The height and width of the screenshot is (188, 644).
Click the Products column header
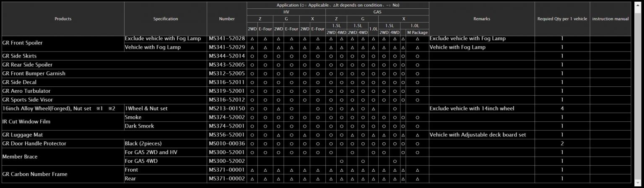coord(63,19)
